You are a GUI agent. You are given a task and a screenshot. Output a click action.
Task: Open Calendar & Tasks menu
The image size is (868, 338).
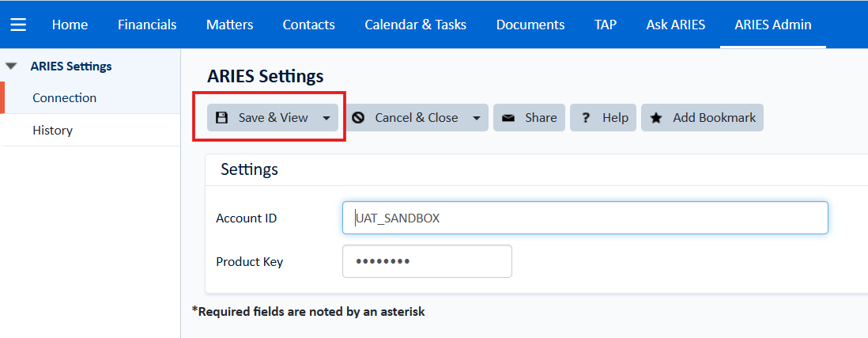pos(416,25)
